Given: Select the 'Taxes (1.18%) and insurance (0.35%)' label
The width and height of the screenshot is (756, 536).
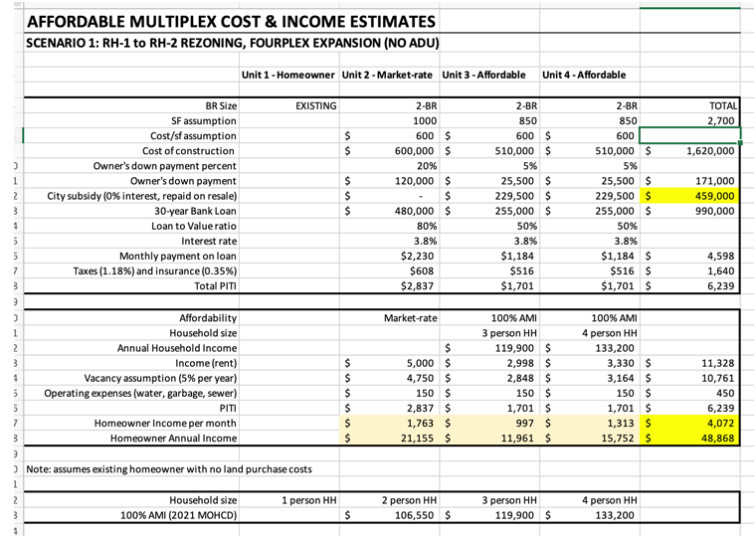Looking at the screenshot, I should click(155, 270).
